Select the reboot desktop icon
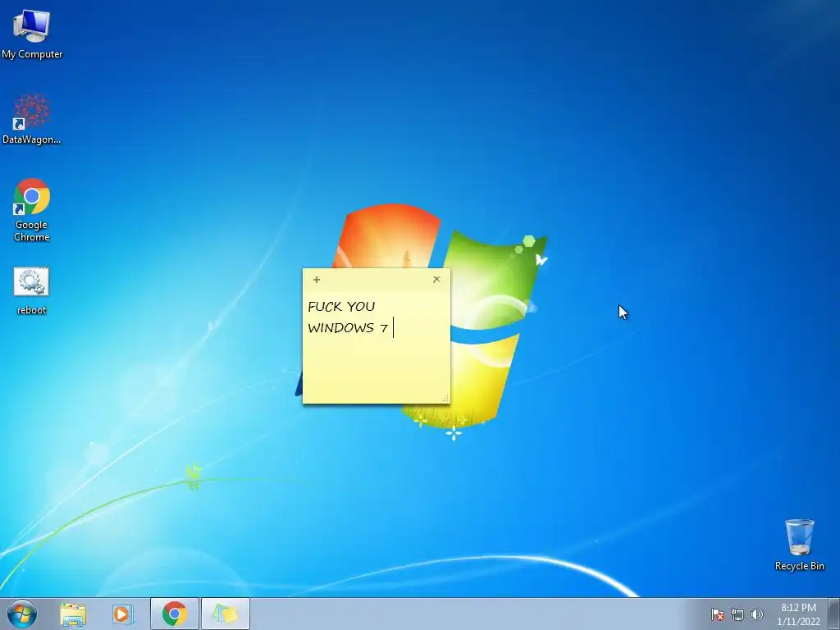Screen dimensions: 840x630 [x=31, y=291]
